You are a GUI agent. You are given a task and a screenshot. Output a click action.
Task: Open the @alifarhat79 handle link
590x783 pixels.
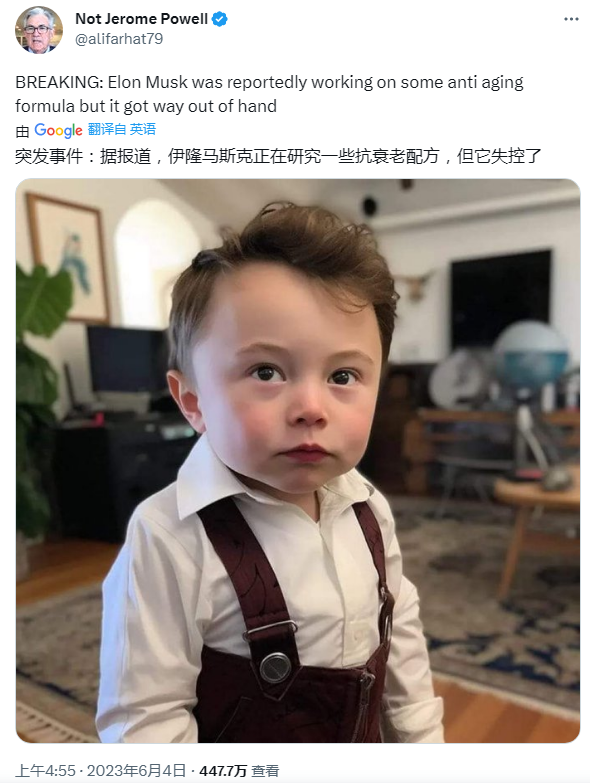[119, 39]
